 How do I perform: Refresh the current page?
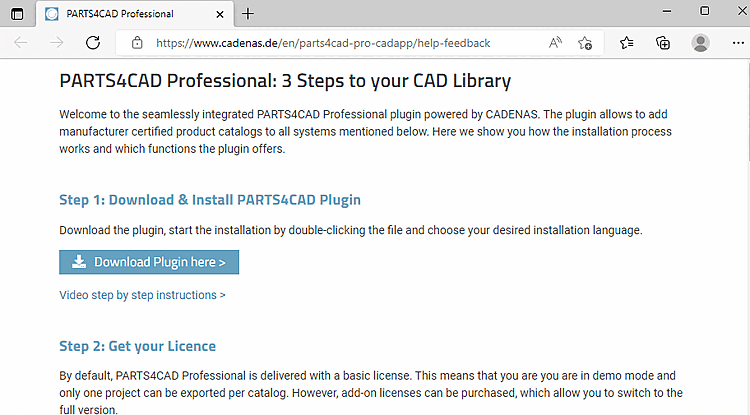coord(93,43)
